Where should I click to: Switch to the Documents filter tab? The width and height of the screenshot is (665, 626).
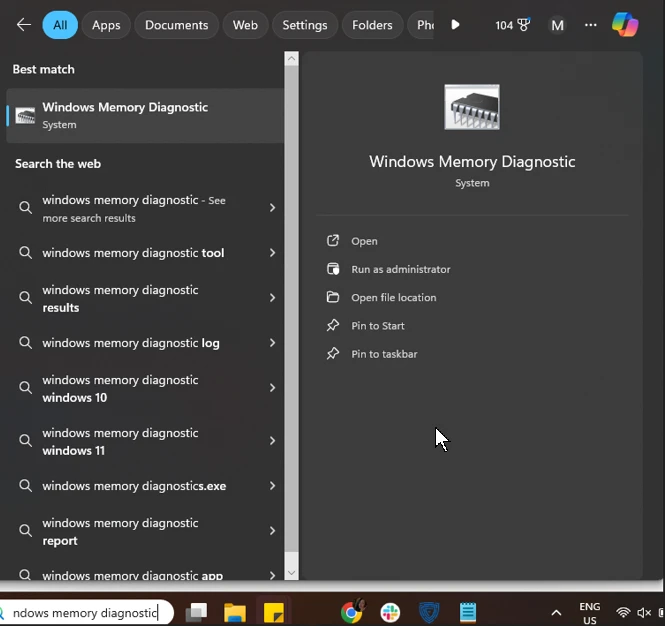point(176,25)
